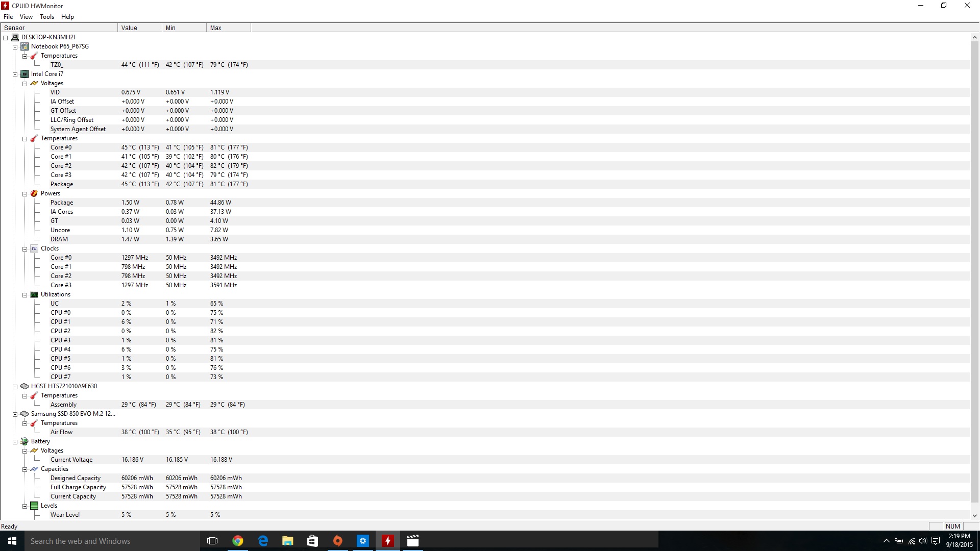Click the Max column header
This screenshot has width=980, height=551.
click(229, 28)
